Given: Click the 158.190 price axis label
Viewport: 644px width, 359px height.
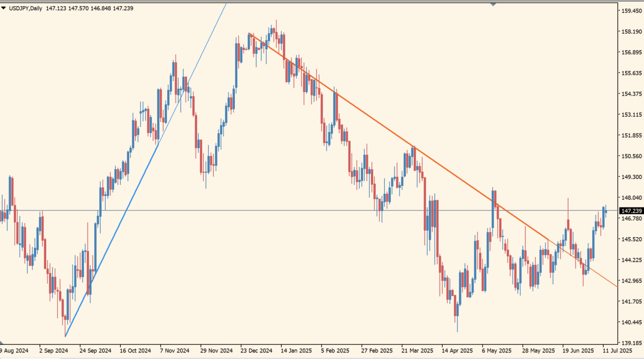Looking at the screenshot, I should pyautogui.click(x=631, y=31).
